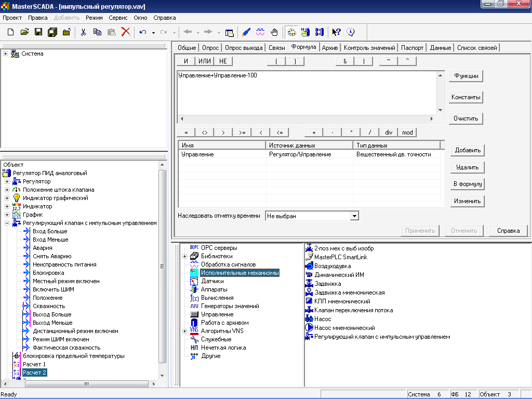Viewport: 532px width, 399px height.
Task: Select Насос мнемонический element
Action: pos(344,328)
